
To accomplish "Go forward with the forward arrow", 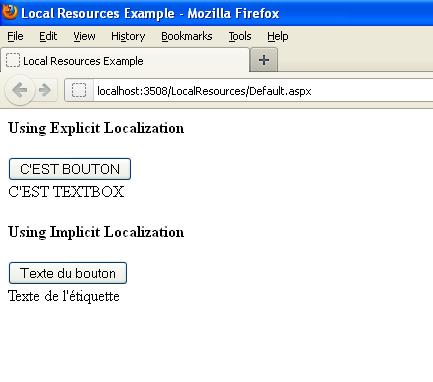I will (x=45, y=90).
